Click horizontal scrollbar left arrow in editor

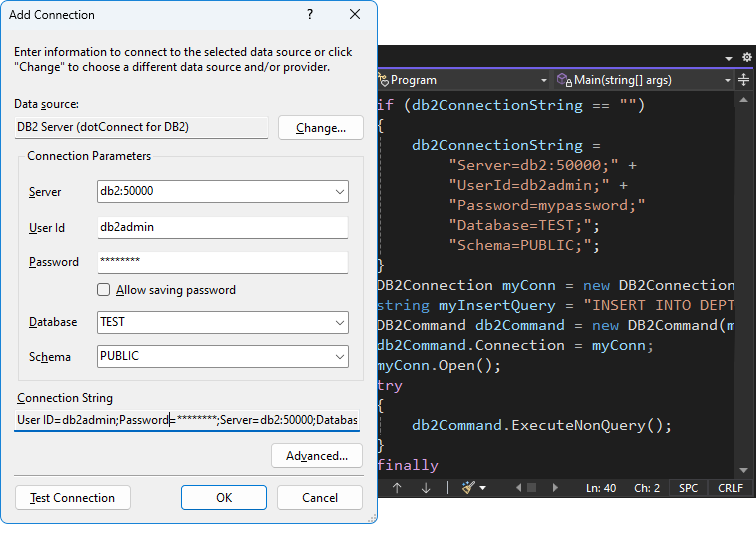click(x=518, y=487)
